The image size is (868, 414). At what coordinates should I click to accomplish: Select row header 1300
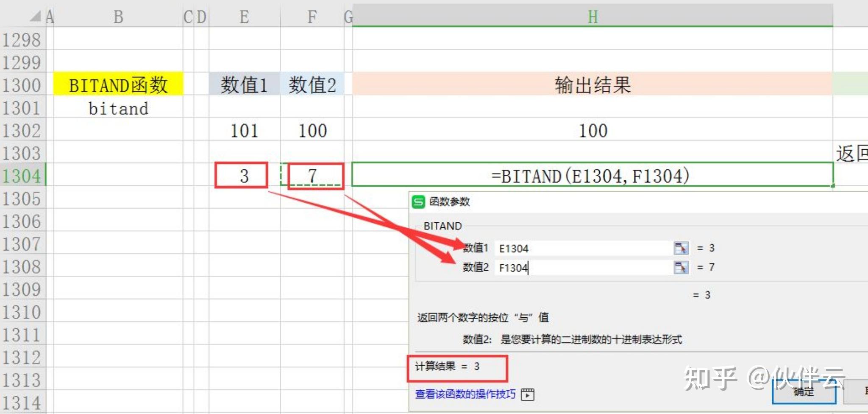click(22, 85)
